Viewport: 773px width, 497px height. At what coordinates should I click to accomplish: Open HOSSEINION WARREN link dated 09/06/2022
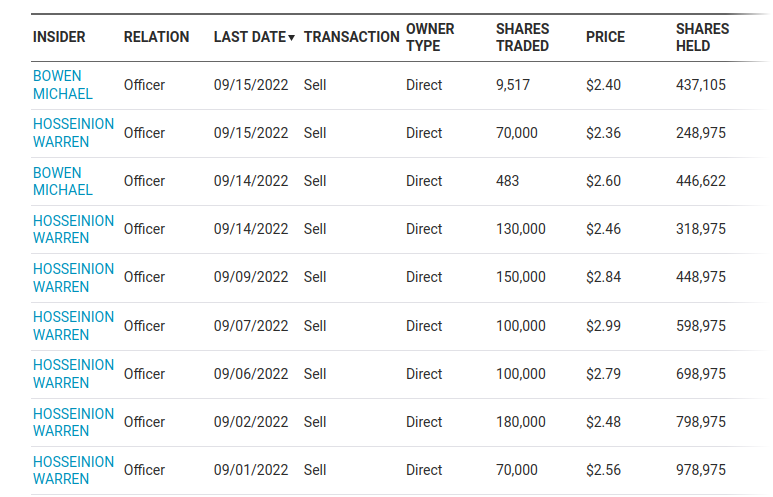click(73, 373)
